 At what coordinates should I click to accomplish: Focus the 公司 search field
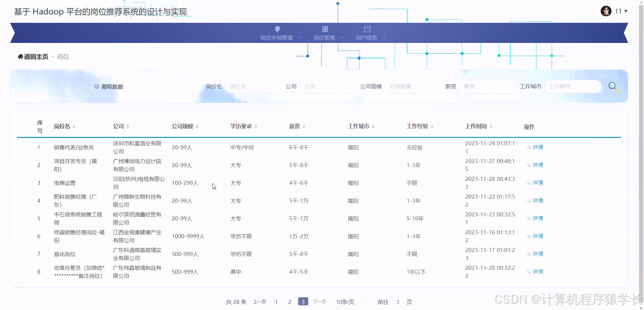click(x=328, y=87)
